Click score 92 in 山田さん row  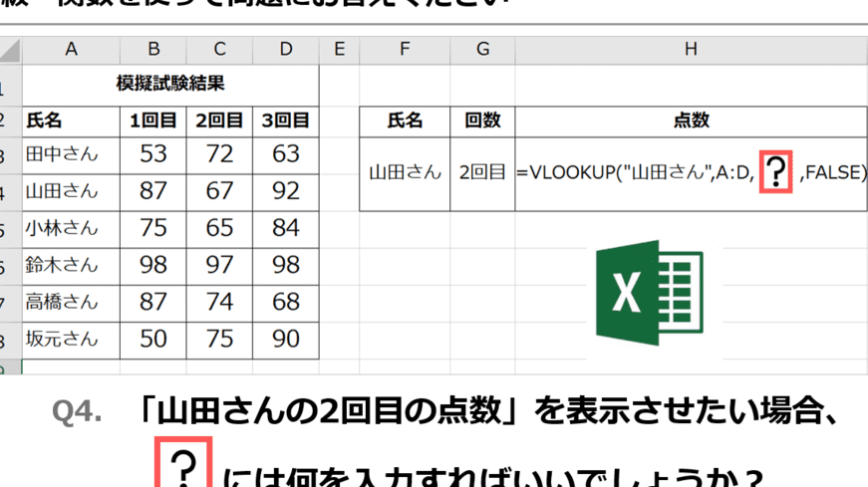click(286, 192)
